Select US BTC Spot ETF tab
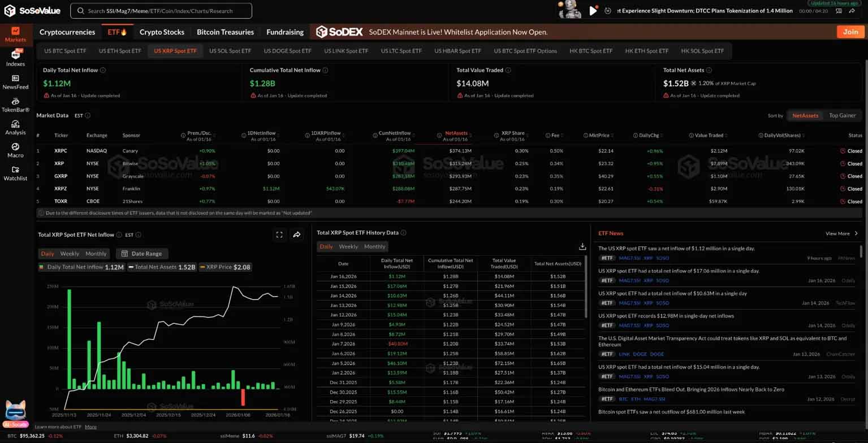The image size is (868, 443). point(65,51)
